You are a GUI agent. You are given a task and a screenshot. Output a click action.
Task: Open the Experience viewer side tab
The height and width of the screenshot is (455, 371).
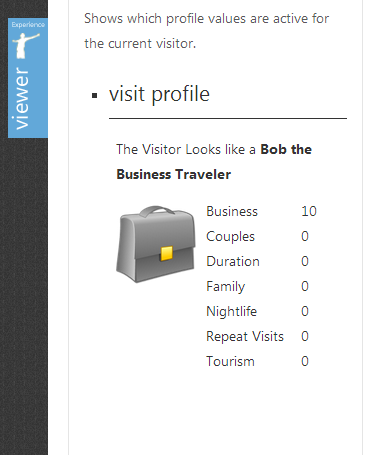(28, 78)
